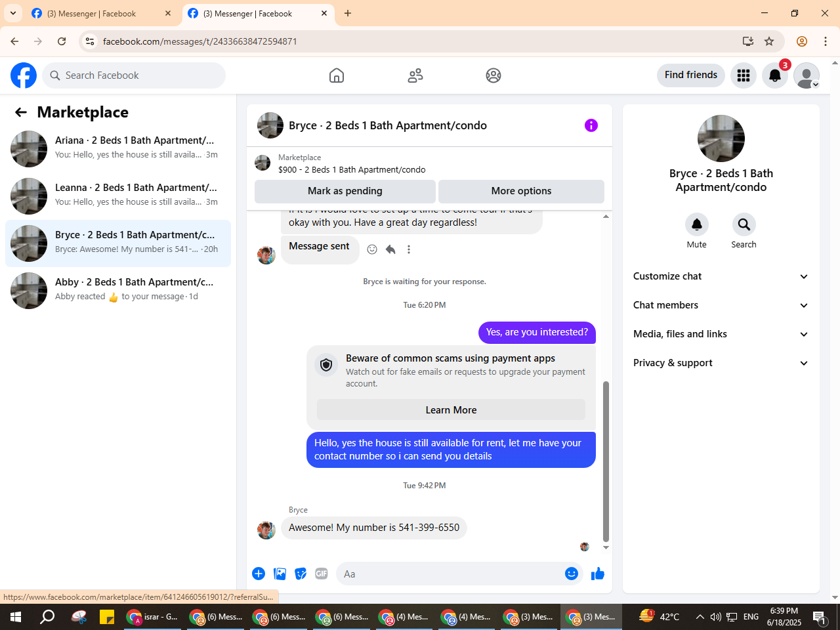Open more actions plus icon in composer

click(x=259, y=574)
